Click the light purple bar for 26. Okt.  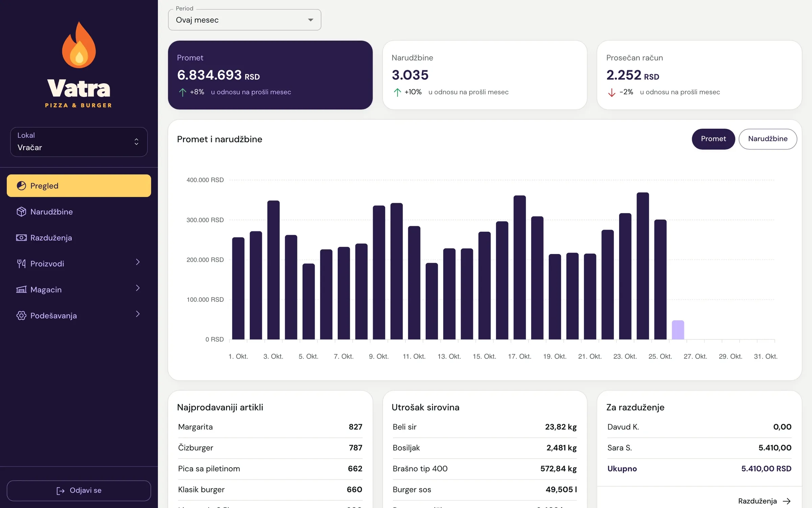678,330
